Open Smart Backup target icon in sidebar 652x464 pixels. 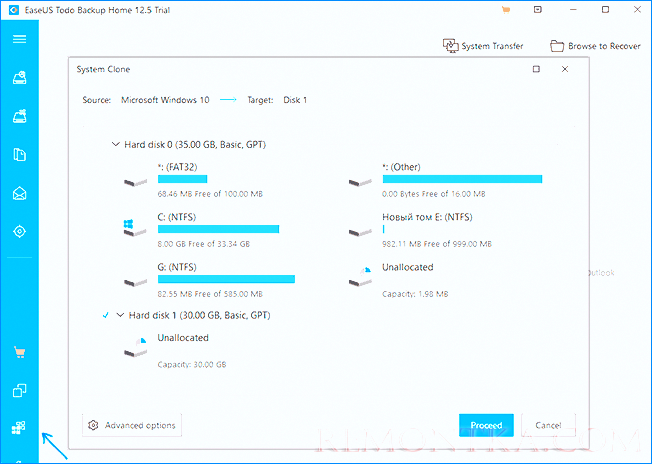click(x=20, y=231)
